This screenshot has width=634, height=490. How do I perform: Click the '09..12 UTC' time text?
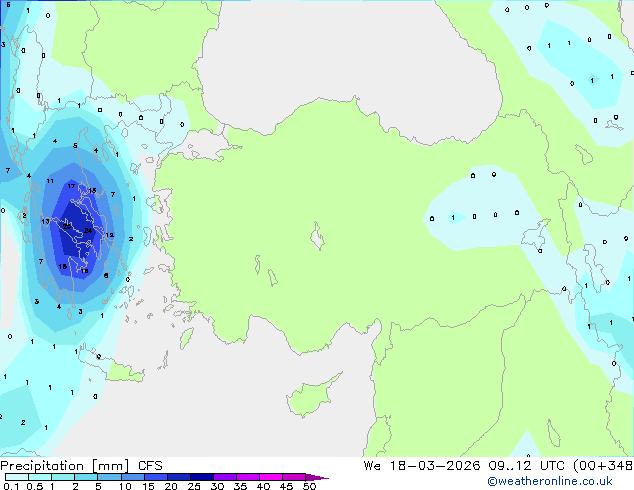click(526, 466)
